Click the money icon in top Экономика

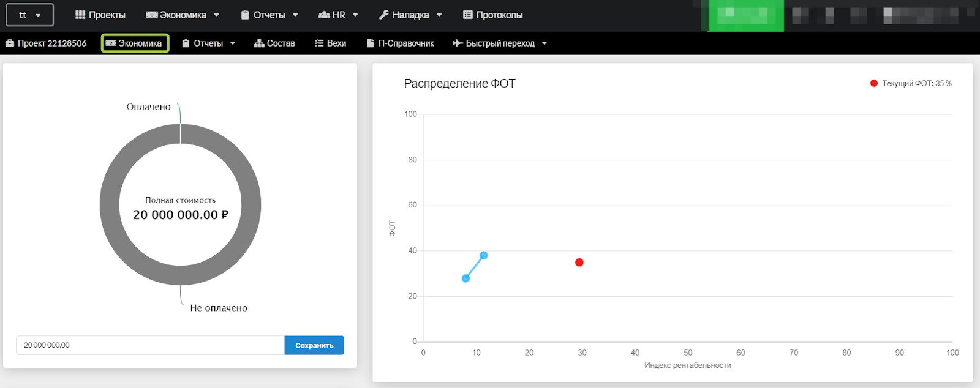(x=152, y=15)
